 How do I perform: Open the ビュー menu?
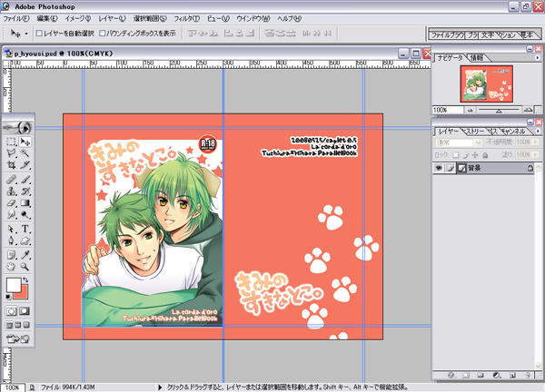point(218,19)
